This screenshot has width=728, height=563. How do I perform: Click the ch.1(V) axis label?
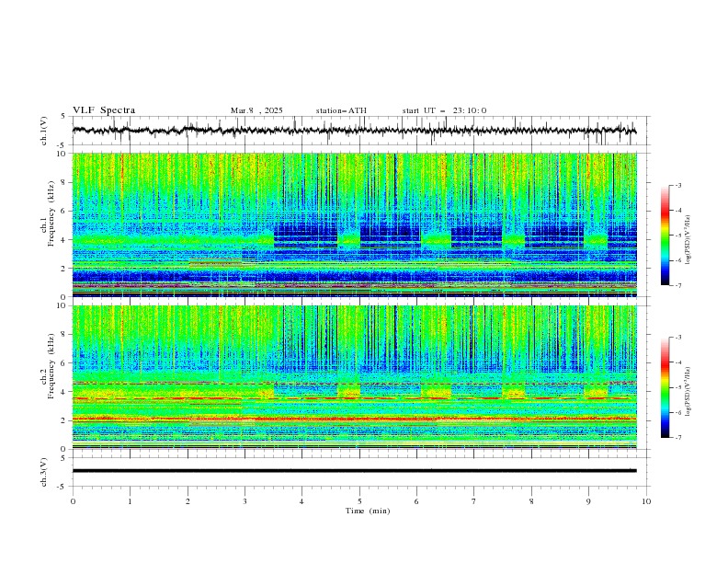coord(44,131)
